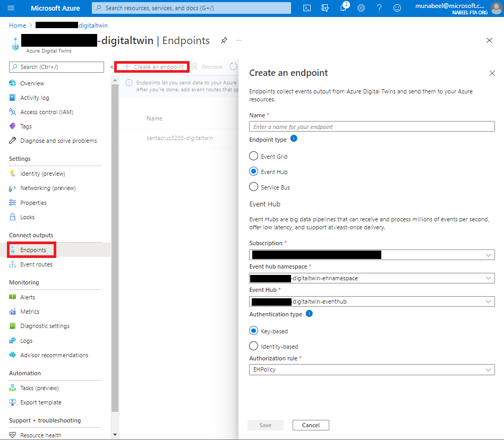This screenshot has height=440, width=504.
Task: Click the top search resources box
Action: click(x=191, y=8)
